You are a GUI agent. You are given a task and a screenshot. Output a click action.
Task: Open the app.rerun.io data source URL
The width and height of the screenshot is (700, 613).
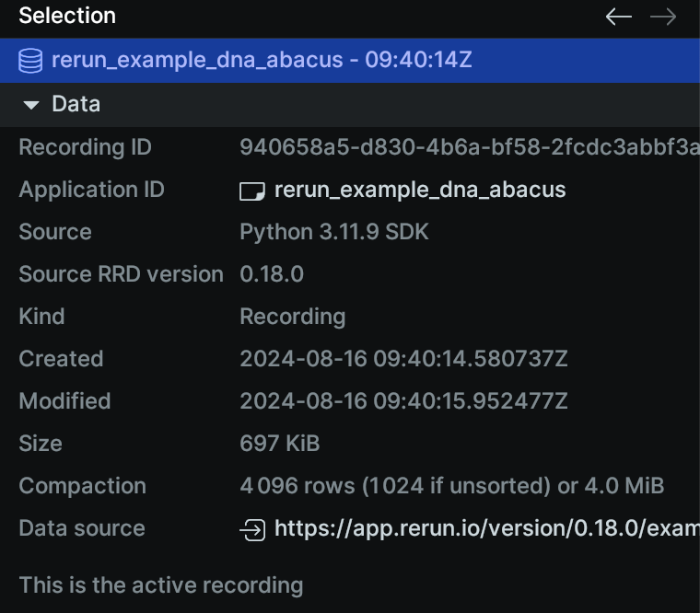click(x=486, y=529)
